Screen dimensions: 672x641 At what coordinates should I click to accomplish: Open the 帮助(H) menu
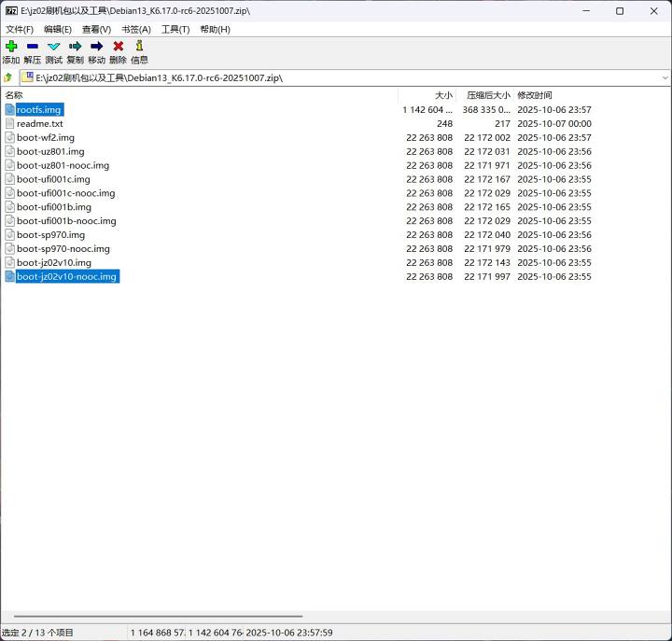coord(215,30)
